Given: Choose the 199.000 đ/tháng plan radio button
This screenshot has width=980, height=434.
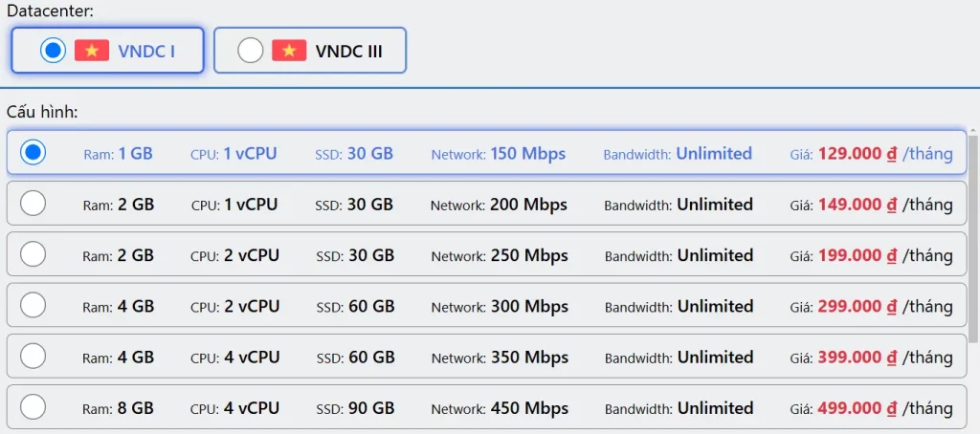Looking at the screenshot, I should (33, 254).
